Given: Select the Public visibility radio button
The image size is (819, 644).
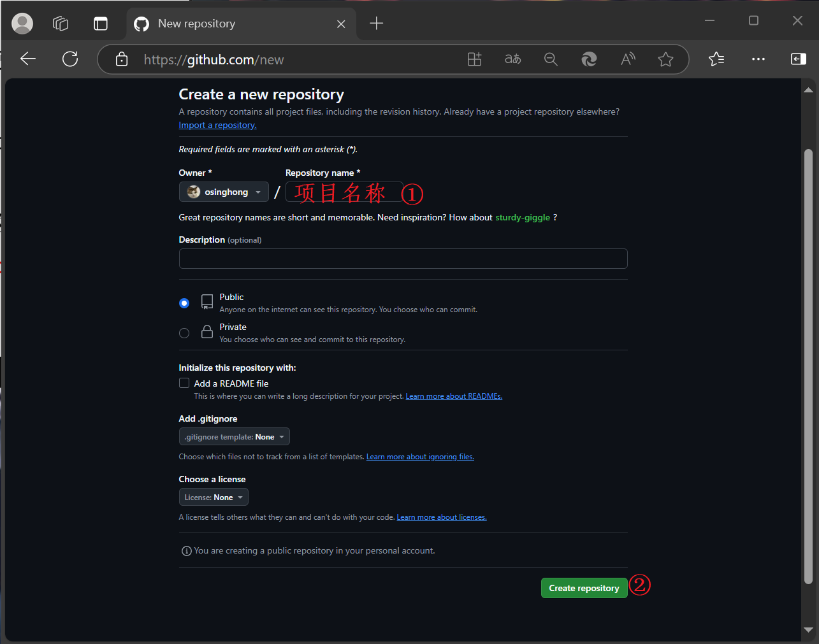Looking at the screenshot, I should 184,303.
